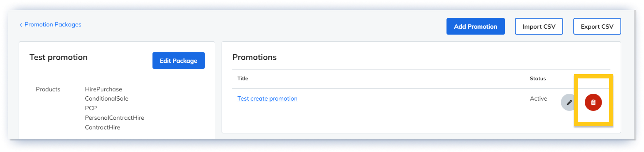Open the Test create promotion link
The image size is (644, 152).
pos(267,98)
